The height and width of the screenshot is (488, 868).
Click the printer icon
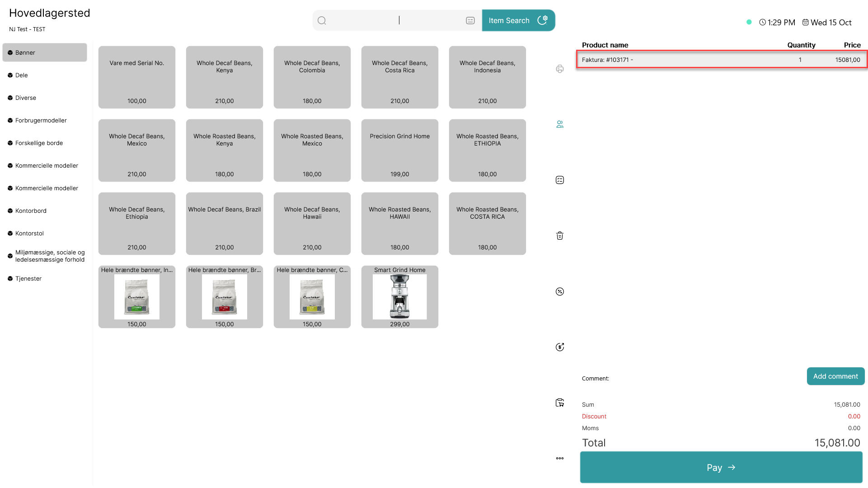[560, 69]
